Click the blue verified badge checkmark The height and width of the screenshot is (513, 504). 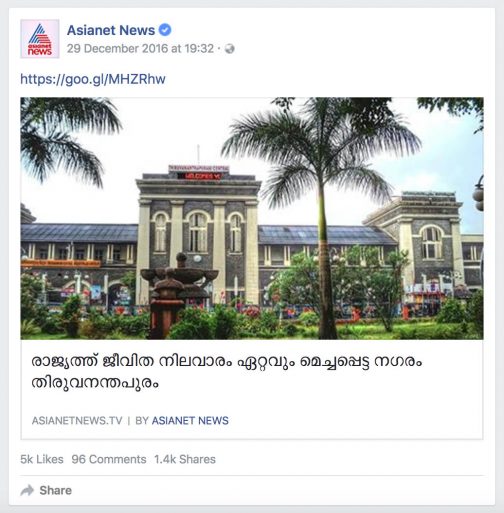(x=165, y=30)
